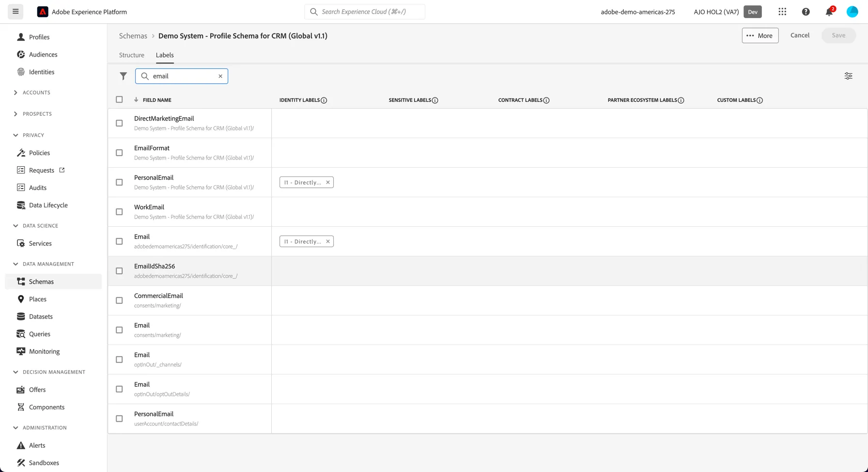The height and width of the screenshot is (472, 868).
Task: Remove I1 label from Email core row
Action: coord(328,241)
